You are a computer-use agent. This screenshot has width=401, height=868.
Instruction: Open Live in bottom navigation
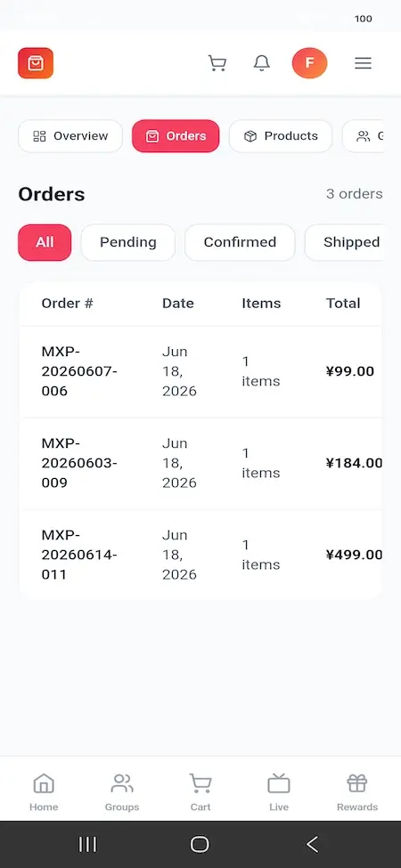click(x=279, y=792)
